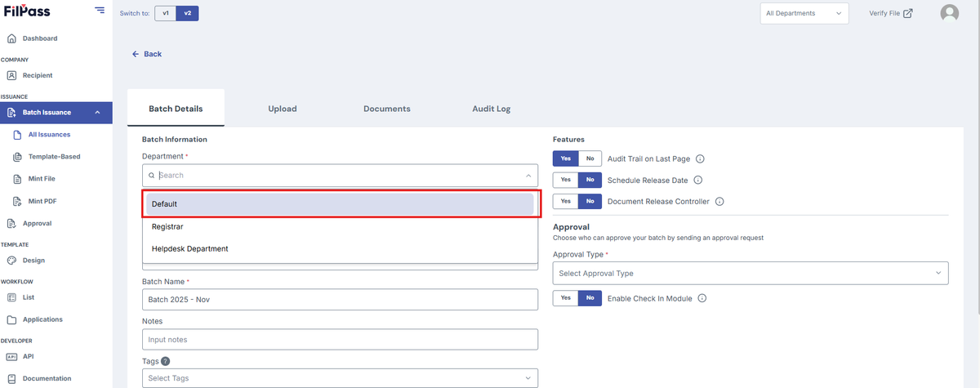This screenshot has width=980, height=388.
Task: Select Helpdesk Department option
Action: tap(340, 248)
